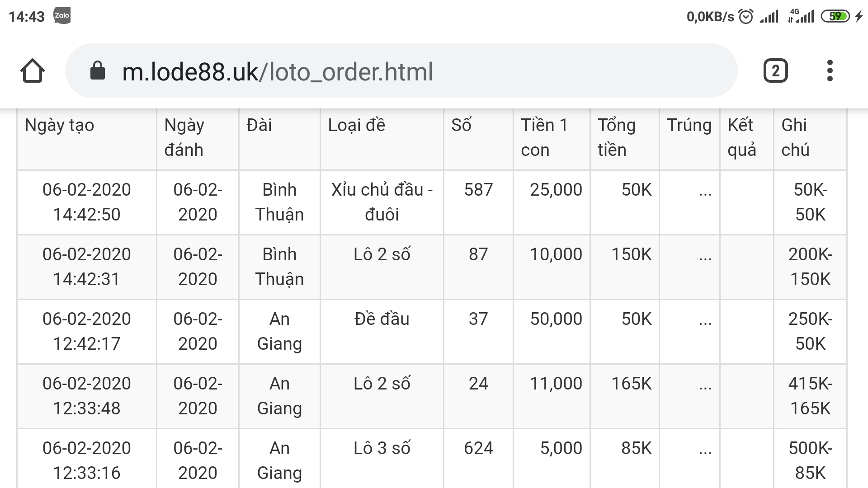Tap the padlock site security icon
Image resolution: width=868 pixels, height=488 pixels.
98,71
